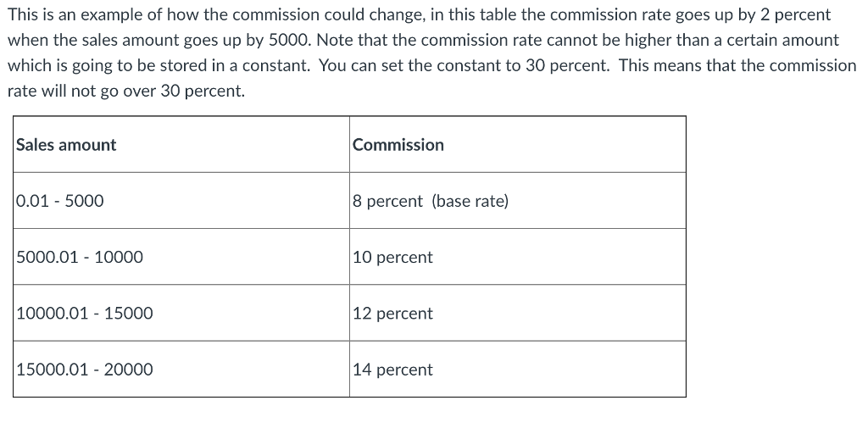Click the text "30 percent" in last line

click(x=202, y=92)
